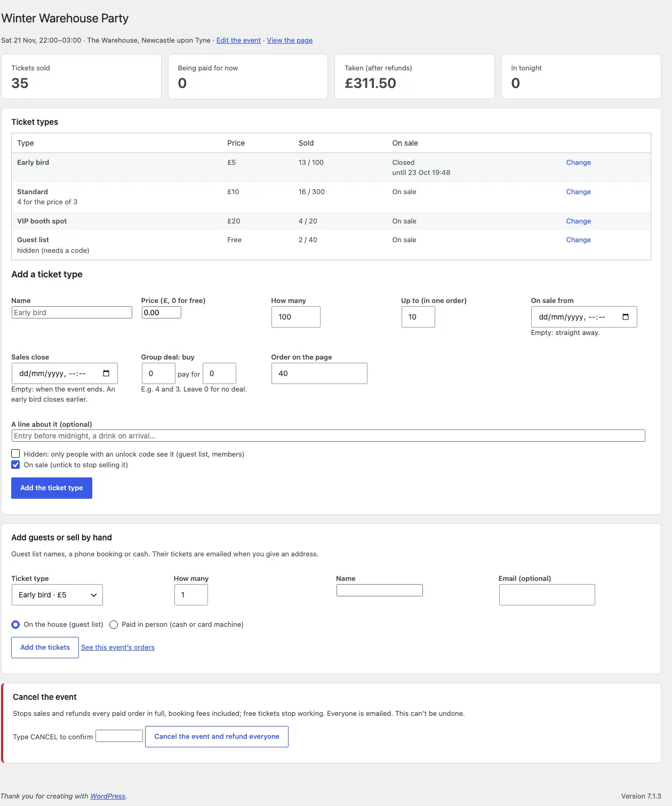This screenshot has height=806, width=672.
Task: Click the In tonight card
Action: click(x=581, y=76)
